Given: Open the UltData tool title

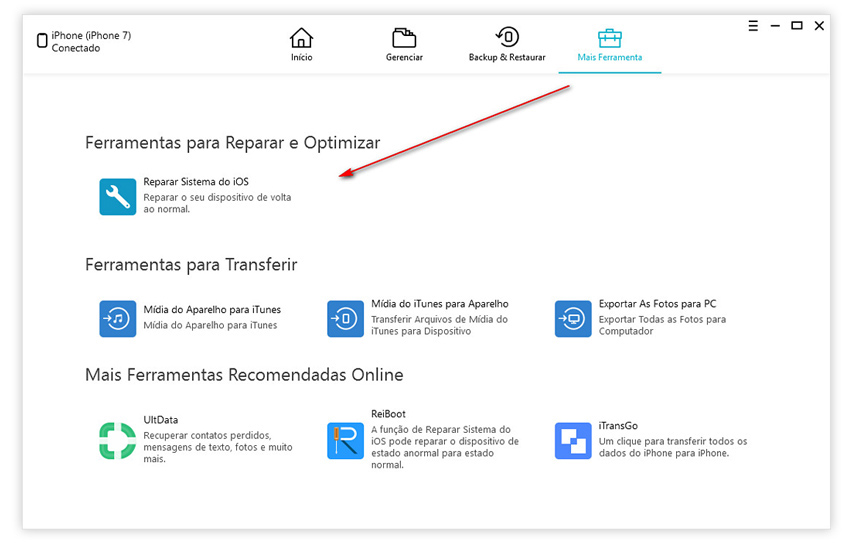Looking at the screenshot, I should click(160, 420).
